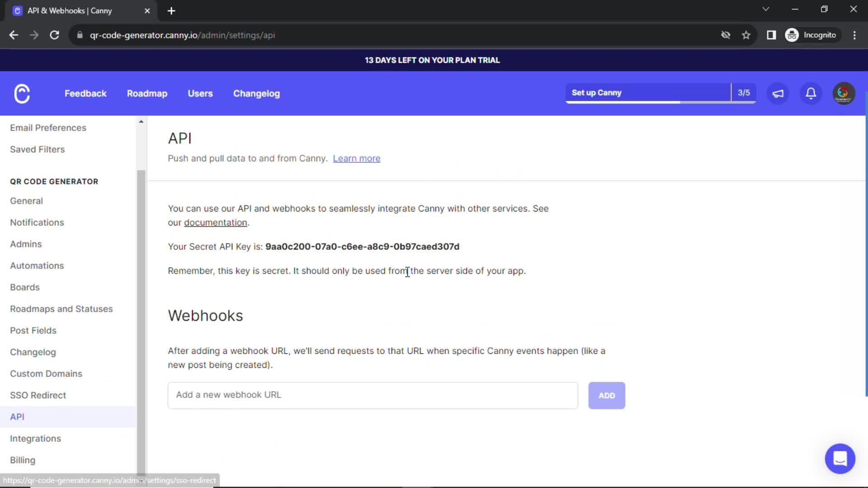Toggle SSO Redirect settings
868x488 pixels.
click(x=38, y=395)
